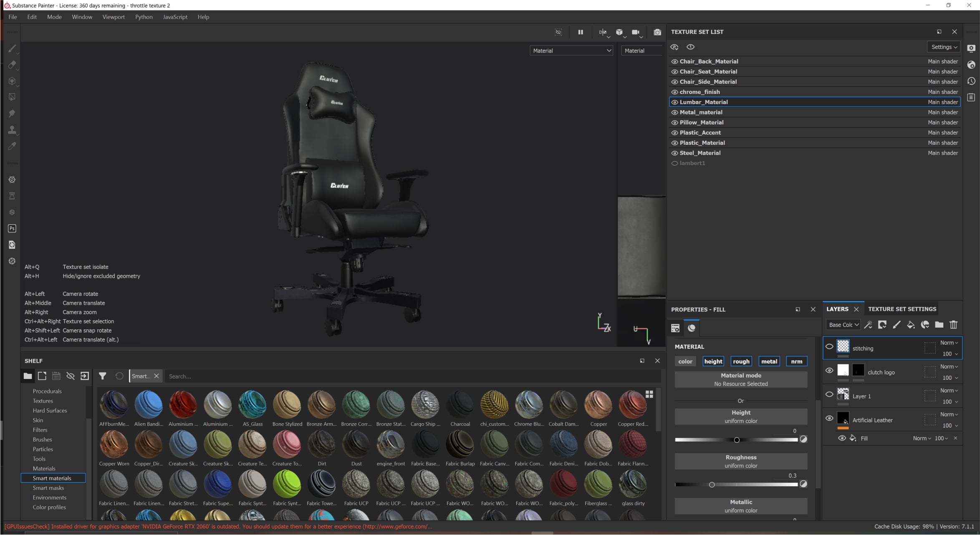Open the shelf filter funnel icon
Screen dimensions: 980x535
[x=102, y=376]
